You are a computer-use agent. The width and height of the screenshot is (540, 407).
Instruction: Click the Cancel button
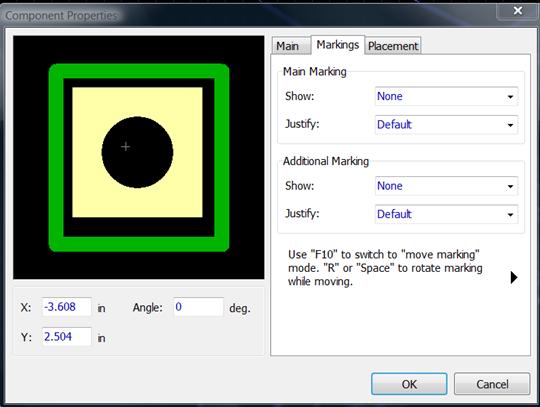[x=492, y=384]
